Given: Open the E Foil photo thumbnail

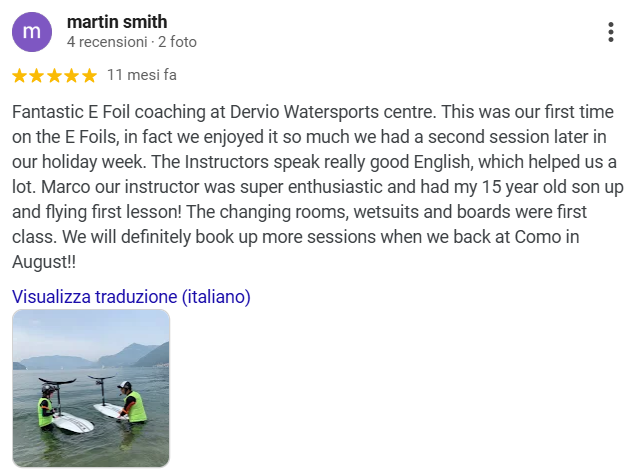Looking at the screenshot, I should (x=91, y=388).
